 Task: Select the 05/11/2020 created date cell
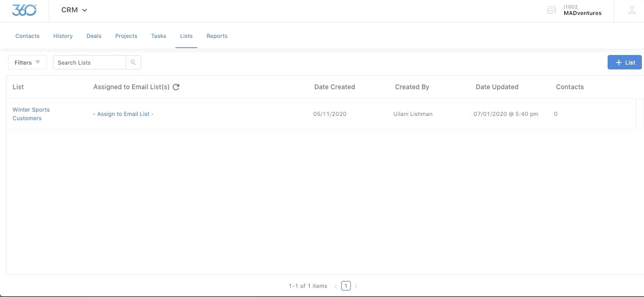coord(329,114)
